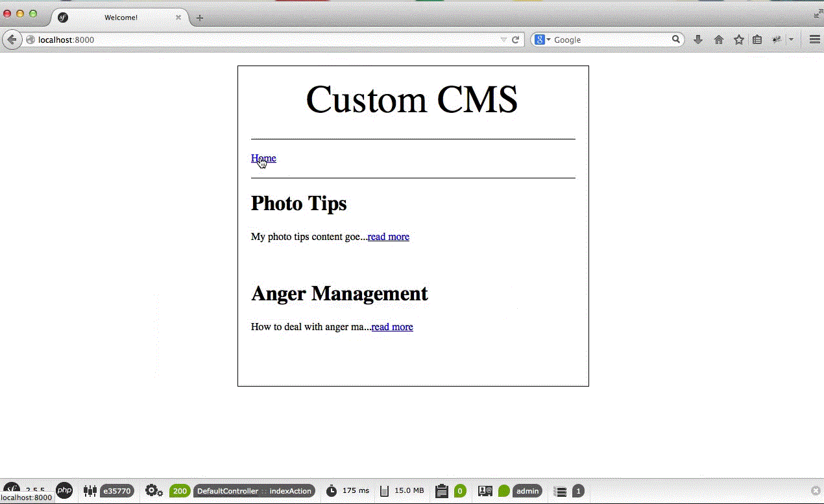Follow the Home navigation link
The width and height of the screenshot is (824, 504).
click(263, 158)
